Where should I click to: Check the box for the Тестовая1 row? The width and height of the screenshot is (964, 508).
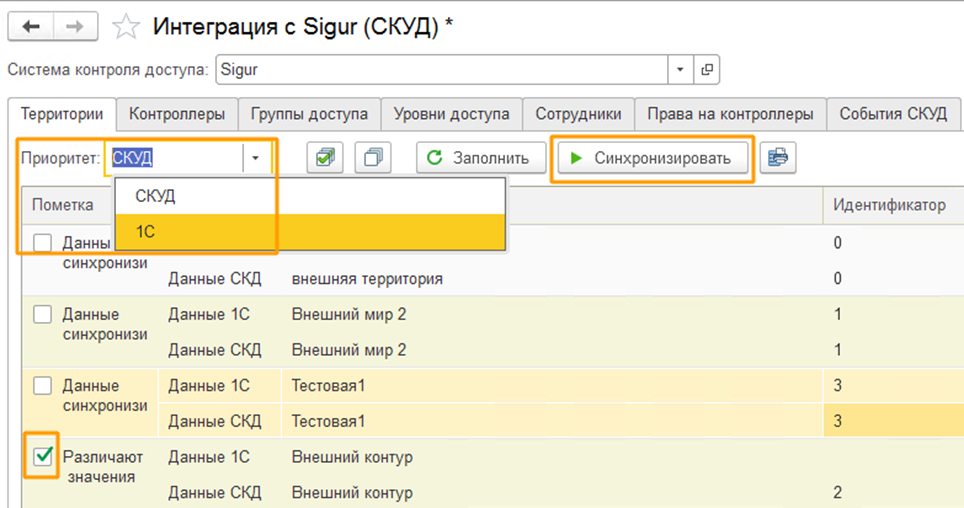tap(42, 386)
